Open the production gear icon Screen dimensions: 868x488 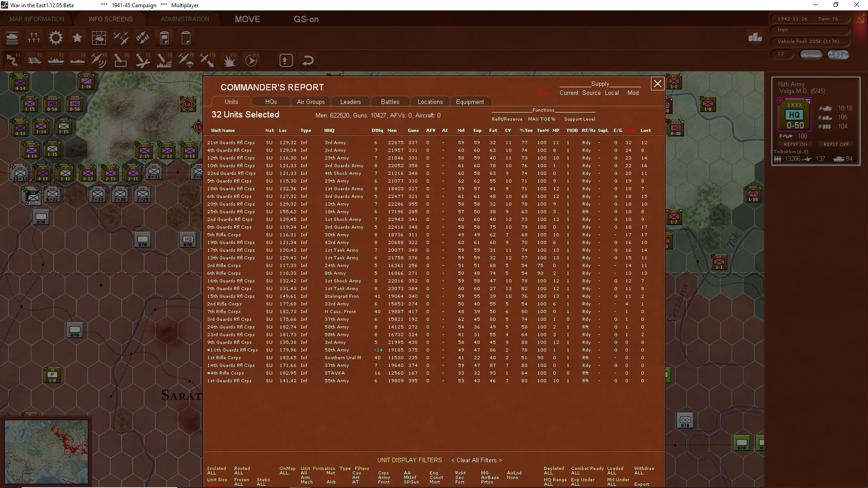coord(56,38)
